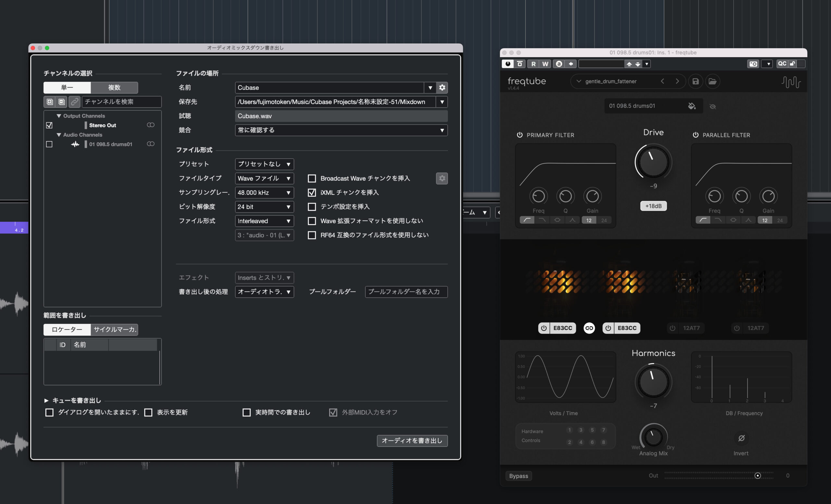The image size is (831, 504).
Task: Click the QC button in plugin header
Action: tap(782, 64)
